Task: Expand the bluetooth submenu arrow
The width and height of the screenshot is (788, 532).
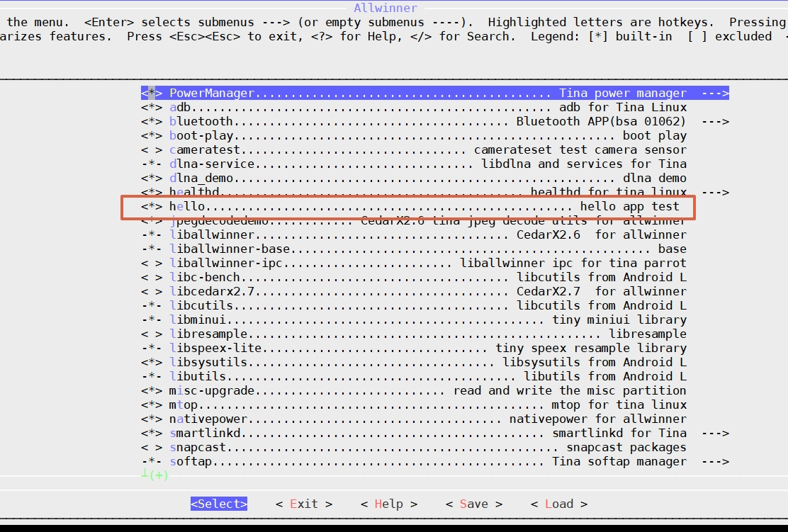Action: click(715, 122)
